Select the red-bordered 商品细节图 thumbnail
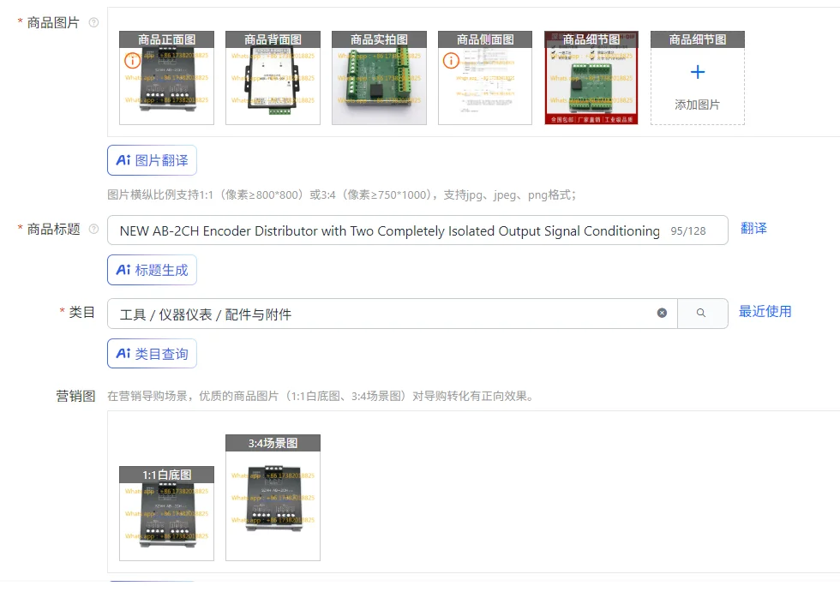The width and height of the screenshot is (840, 616). pos(591,78)
